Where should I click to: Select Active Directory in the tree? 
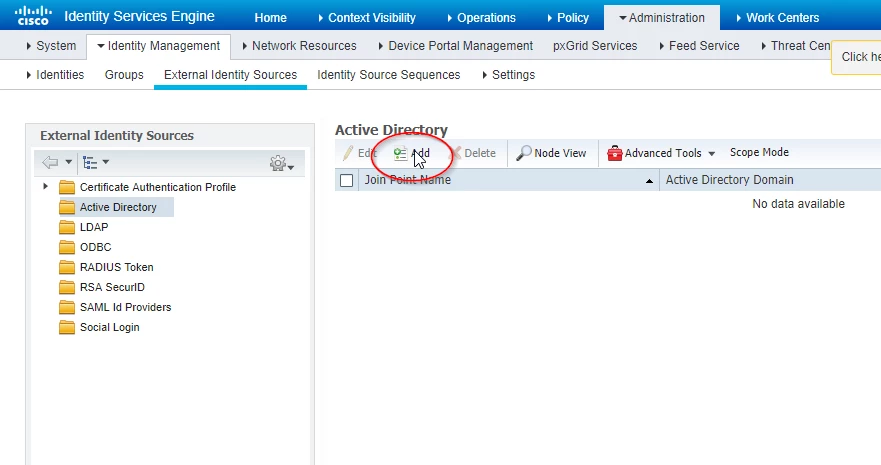click(118, 207)
